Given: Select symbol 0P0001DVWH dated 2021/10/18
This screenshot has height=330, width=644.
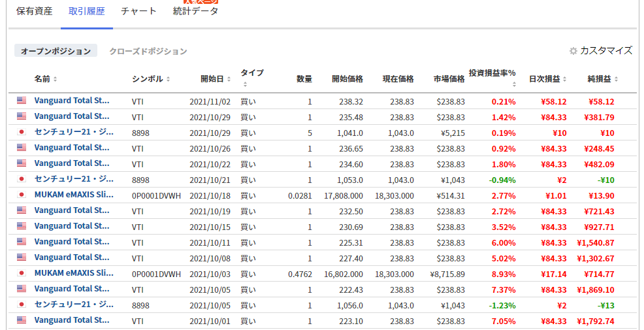Looking at the screenshot, I should coord(157,195).
